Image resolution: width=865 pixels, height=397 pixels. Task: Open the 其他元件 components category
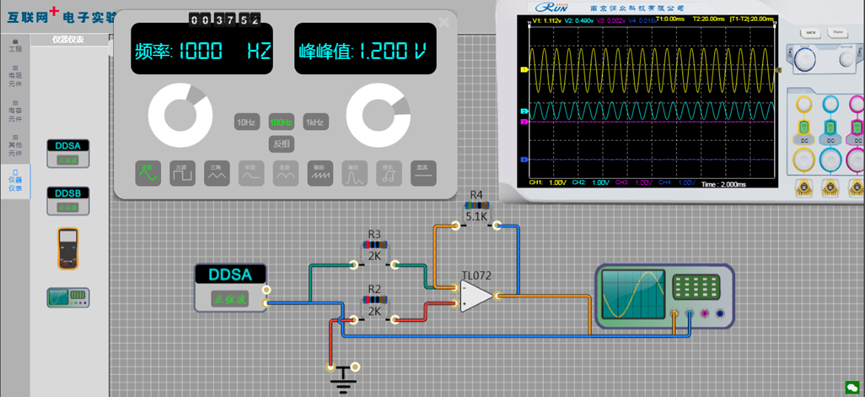[15, 144]
